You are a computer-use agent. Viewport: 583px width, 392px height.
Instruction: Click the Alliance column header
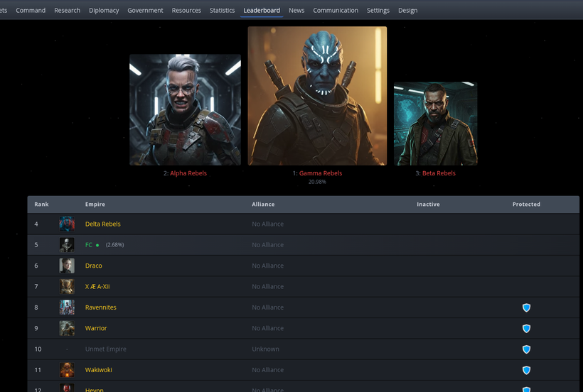tap(263, 205)
